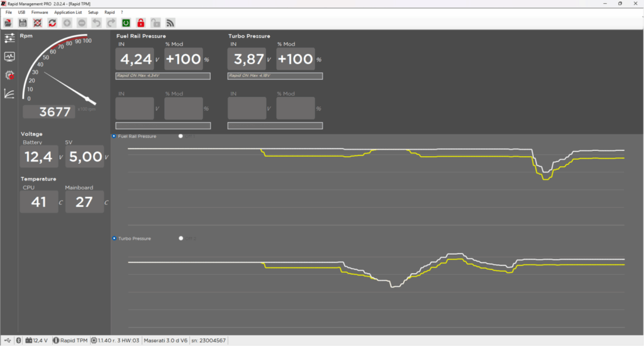Image resolution: width=644 pixels, height=346 pixels.
Task: Click the wireless signal toolbar icon
Action: click(x=170, y=23)
